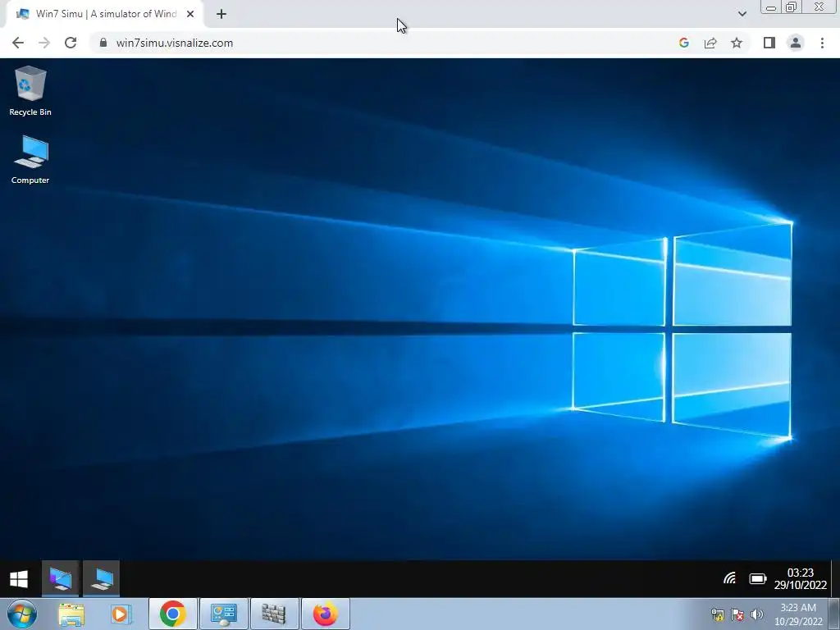Click the volume speaker tray icon
The height and width of the screenshot is (630, 840).
point(756,615)
